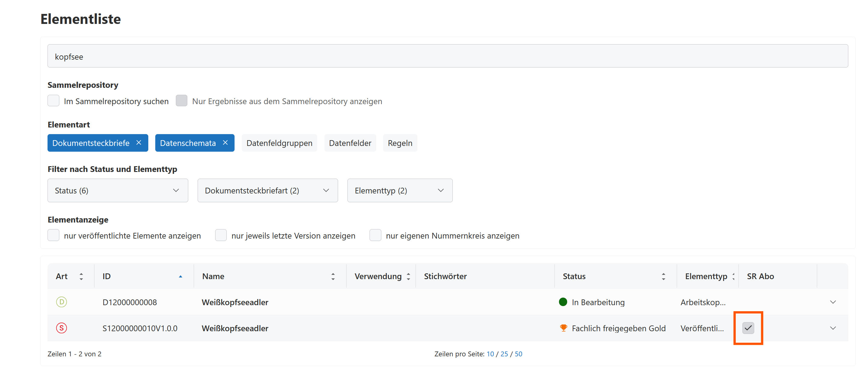
Task: Set rows per page to 50
Action: (x=518, y=354)
